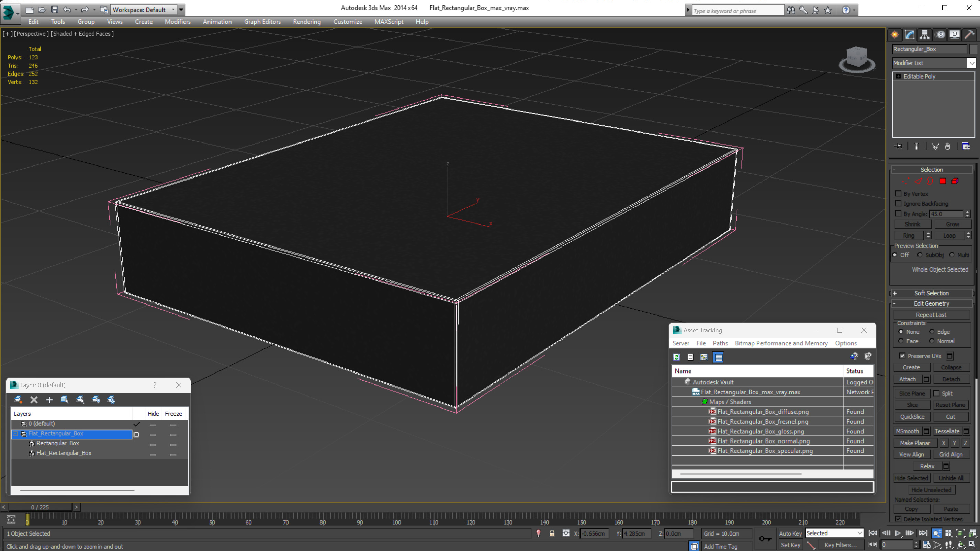Viewport: 980px width, 551px height.
Task: Open the Motion command panel tab
Action: [x=940, y=35]
